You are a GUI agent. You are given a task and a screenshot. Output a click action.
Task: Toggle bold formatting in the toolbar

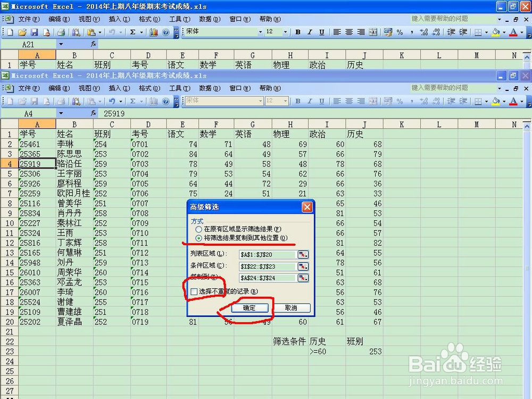coord(297,101)
